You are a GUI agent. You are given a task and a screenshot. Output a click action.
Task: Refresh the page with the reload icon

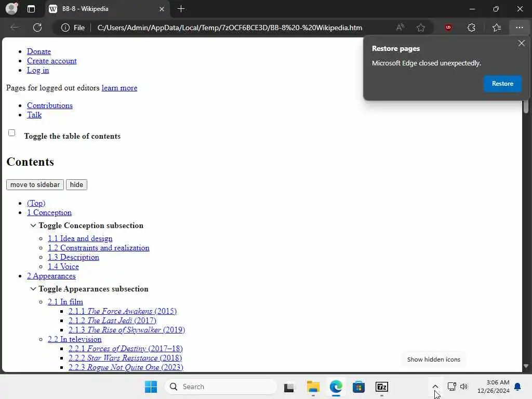37,28
